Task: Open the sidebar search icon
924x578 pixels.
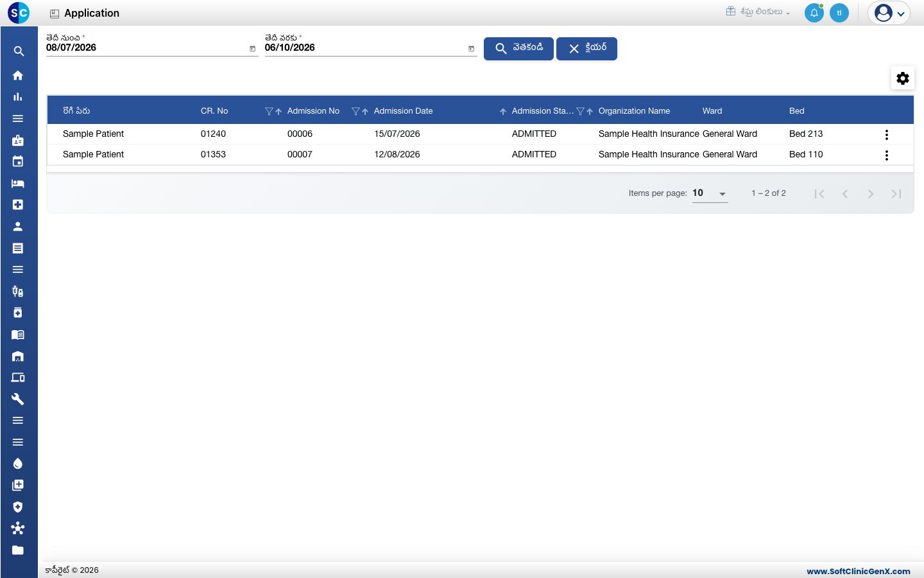Action: point(19,51)
